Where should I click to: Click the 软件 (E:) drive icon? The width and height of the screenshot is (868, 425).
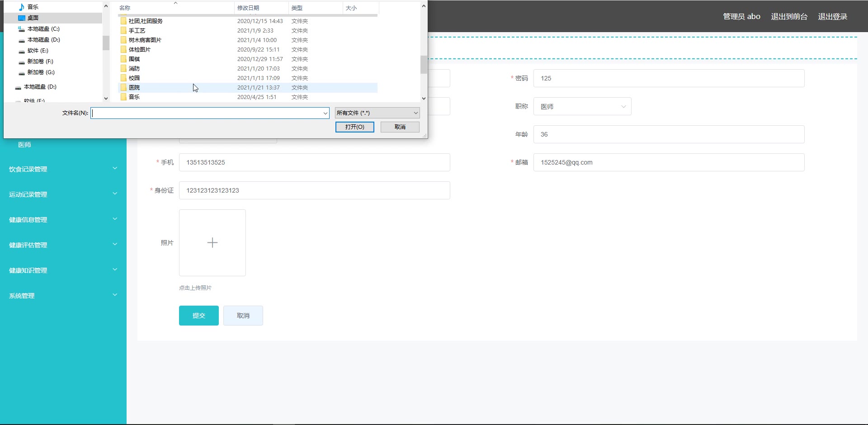point(21,51)
